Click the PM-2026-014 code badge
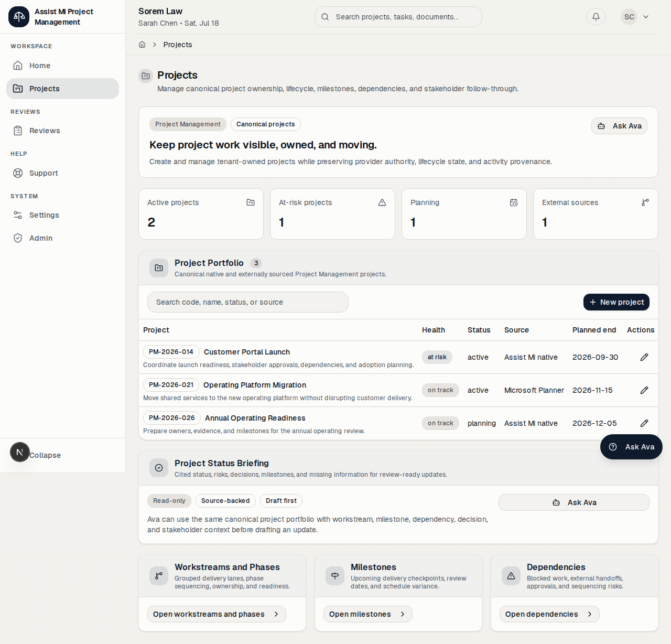671x644 pixels. (x=171, y=352)
